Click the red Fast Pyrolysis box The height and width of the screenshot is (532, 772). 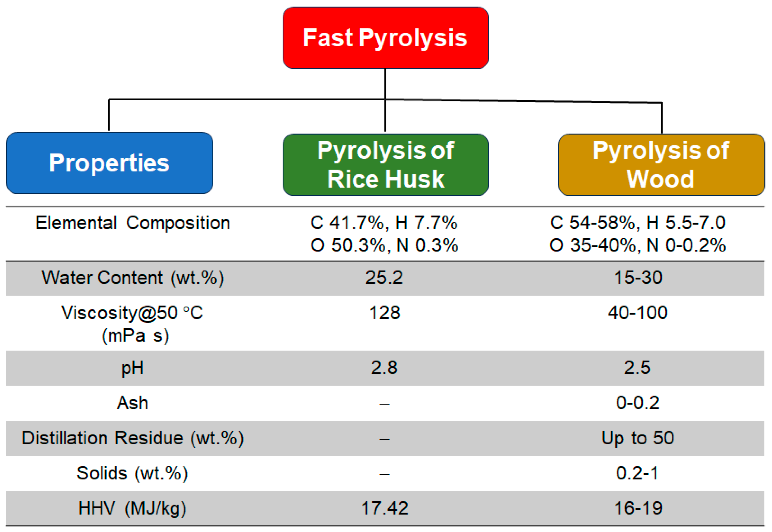click(x=385, y=38)
